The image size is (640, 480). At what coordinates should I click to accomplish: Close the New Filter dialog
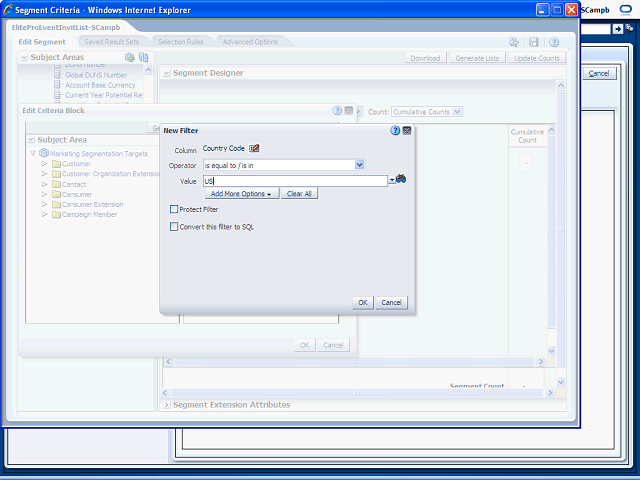(x=407, y=131)
